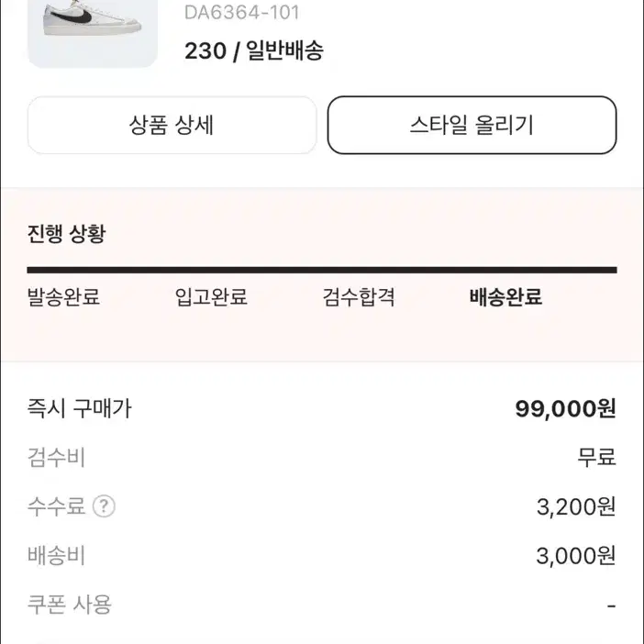Select the 입고완료 progress step
Image resolution: width=644 pixels, height=644 pixels.
tap(211, 296)
